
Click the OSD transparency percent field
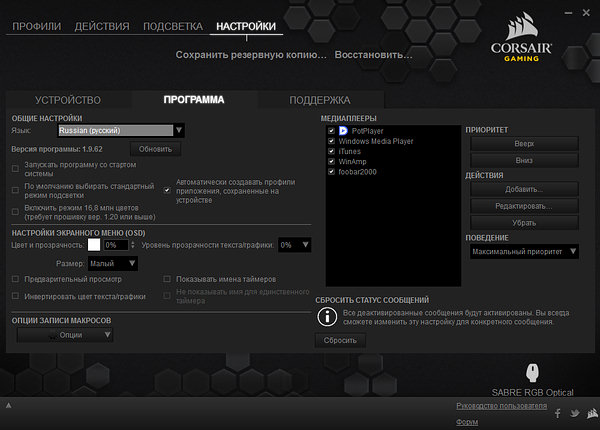pos(116,244)
